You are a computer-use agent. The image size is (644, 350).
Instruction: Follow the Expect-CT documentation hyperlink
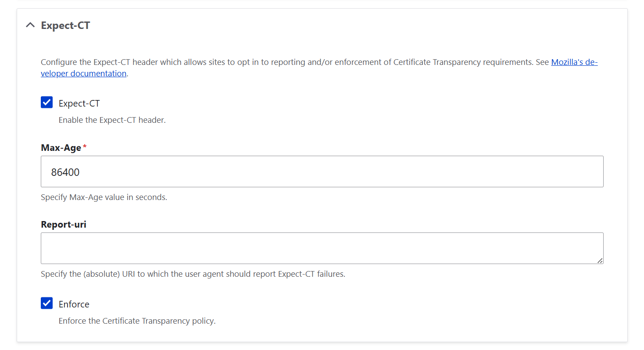tap(83, 73)
